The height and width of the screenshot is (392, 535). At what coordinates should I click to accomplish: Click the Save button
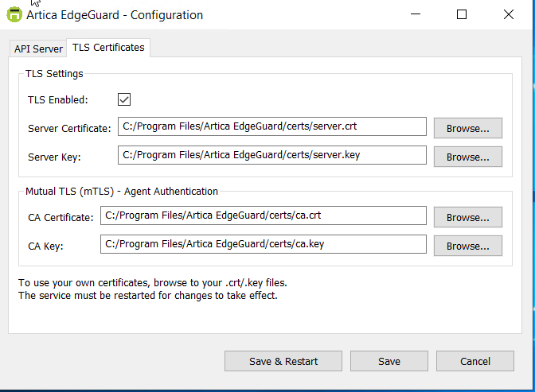(x=389, y=361)
